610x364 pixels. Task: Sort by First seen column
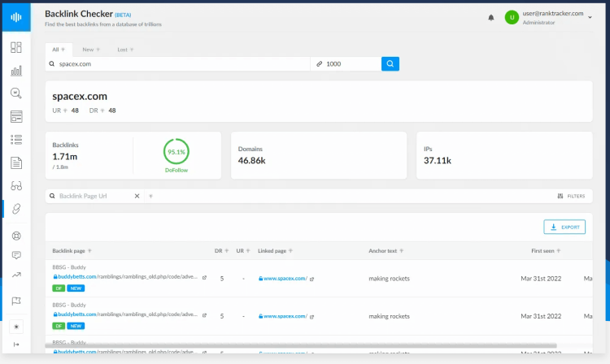546,251
